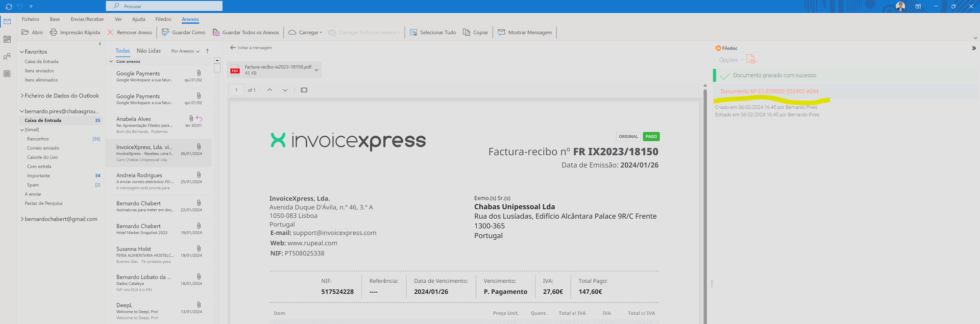Open the Ficheiro menu
The width and height of the screenshot is (980, 324).
(30, 19)
